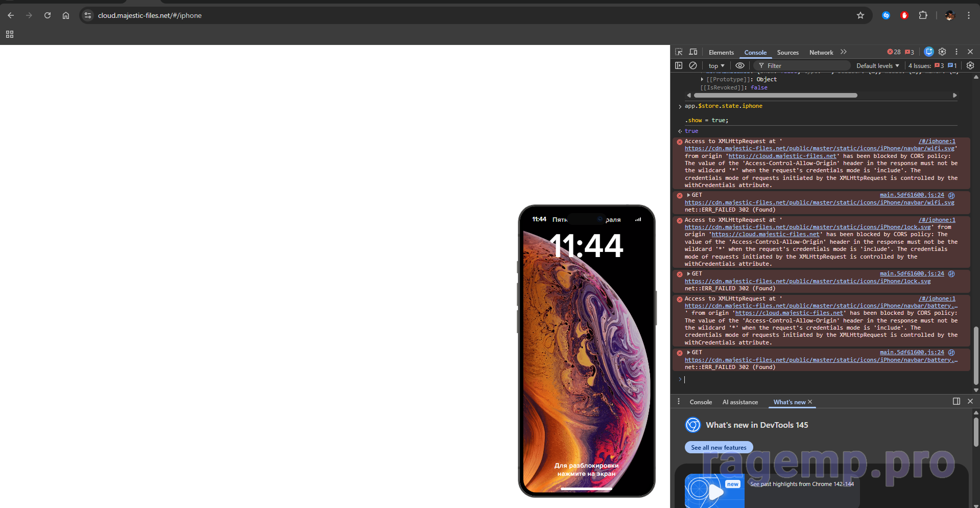Image resolution: width=980 pixels, height=508 pixels.
Task: Open the Default levels dropdown
Action: [877, 66]
